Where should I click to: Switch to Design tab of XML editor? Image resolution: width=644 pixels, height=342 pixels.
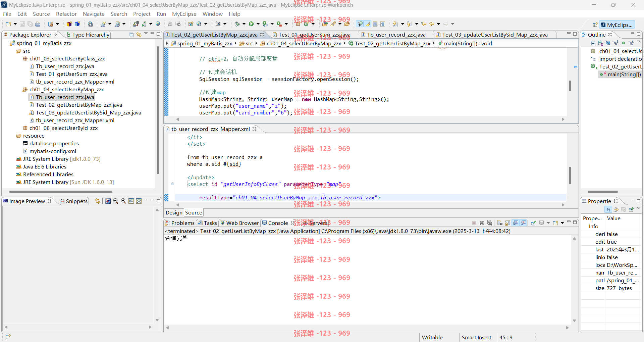[174, 212]
